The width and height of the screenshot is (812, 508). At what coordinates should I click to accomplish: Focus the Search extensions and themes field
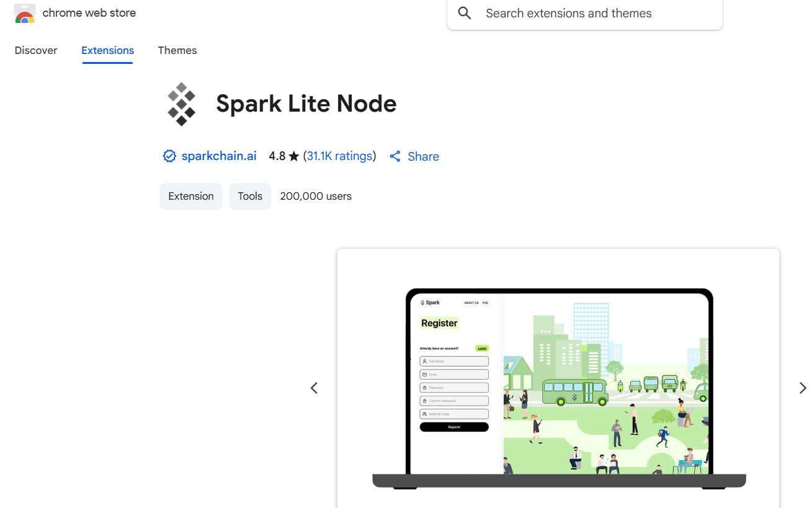click(x=585, y=14)
